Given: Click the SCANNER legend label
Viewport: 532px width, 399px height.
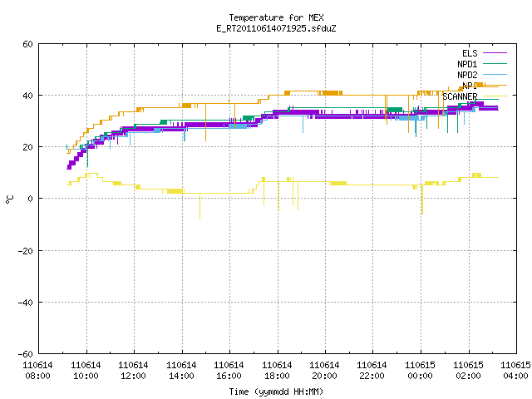Looking at the screenshot, I should pos(460,96).
